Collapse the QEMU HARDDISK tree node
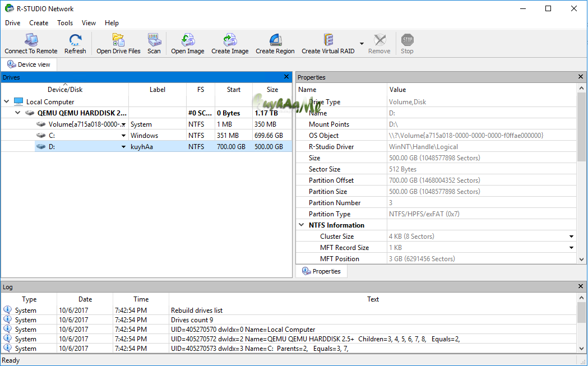Image resolution: width=588 pixels, height=366 pixels. click(x=17, y=113)
